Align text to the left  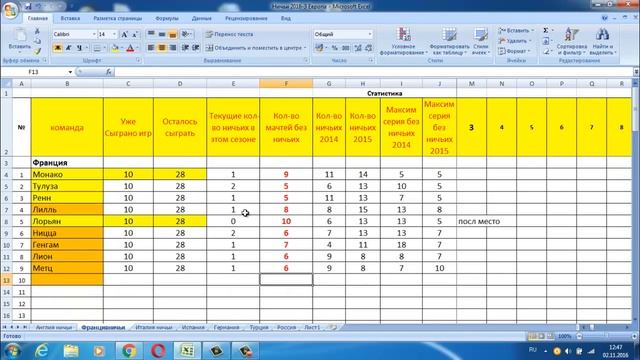(151, 48)
